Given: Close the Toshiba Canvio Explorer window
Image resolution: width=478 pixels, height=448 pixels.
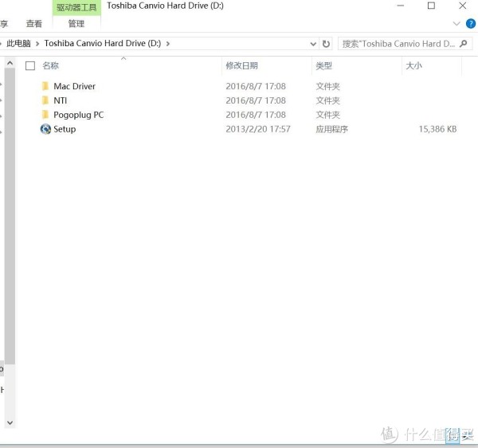Looking at the screenshot, I should 462,6.
